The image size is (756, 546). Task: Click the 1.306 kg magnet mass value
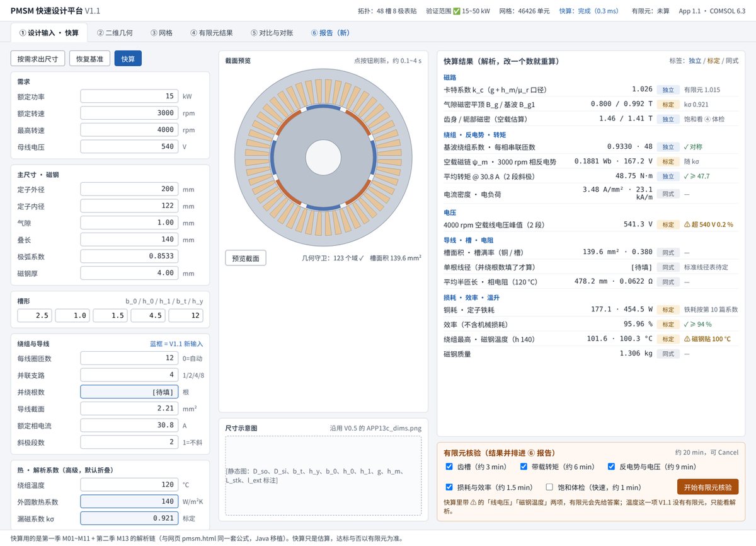(636, 354)
